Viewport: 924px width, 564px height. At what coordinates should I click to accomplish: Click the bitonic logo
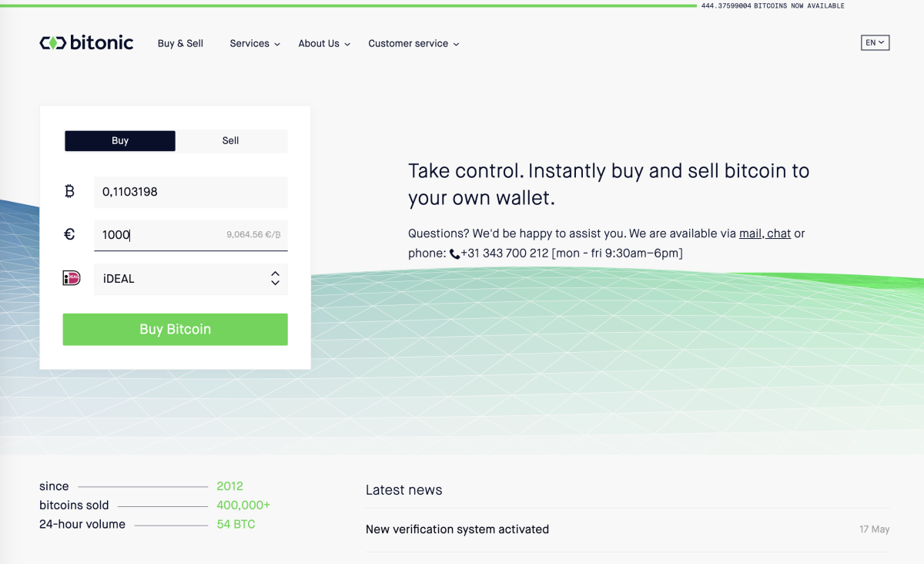pos(86,43)
